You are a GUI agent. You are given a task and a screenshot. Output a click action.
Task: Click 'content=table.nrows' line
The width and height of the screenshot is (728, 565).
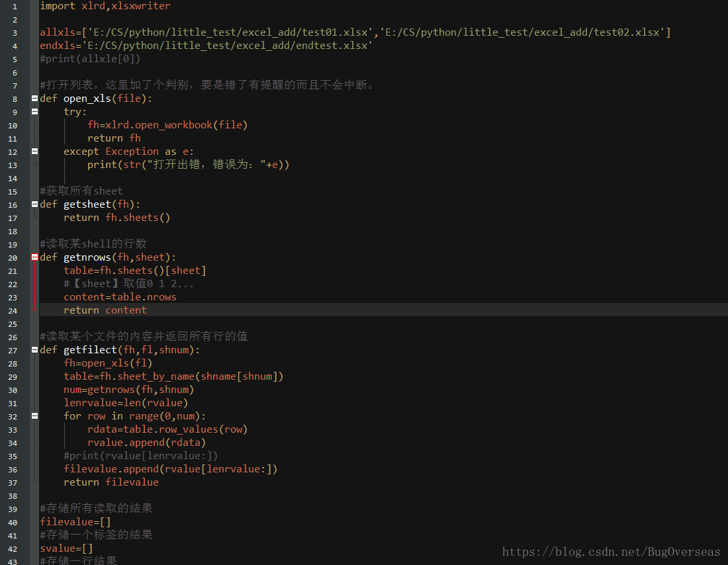(120, 297)
